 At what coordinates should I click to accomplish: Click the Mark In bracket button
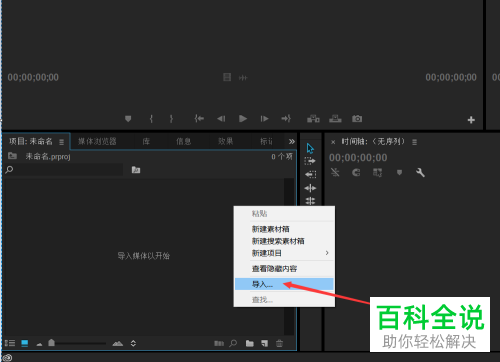151,119
